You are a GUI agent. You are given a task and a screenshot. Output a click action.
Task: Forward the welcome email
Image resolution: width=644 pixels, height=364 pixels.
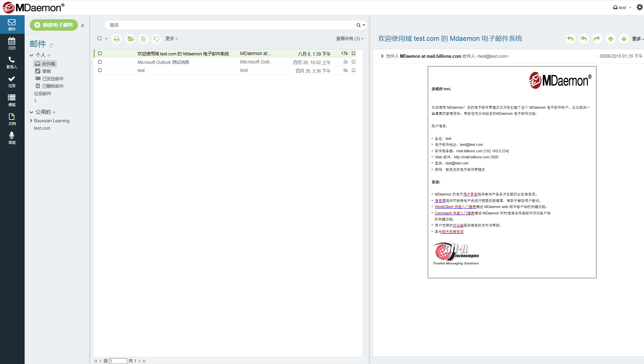pyautogui.click(x=597, y=39)
